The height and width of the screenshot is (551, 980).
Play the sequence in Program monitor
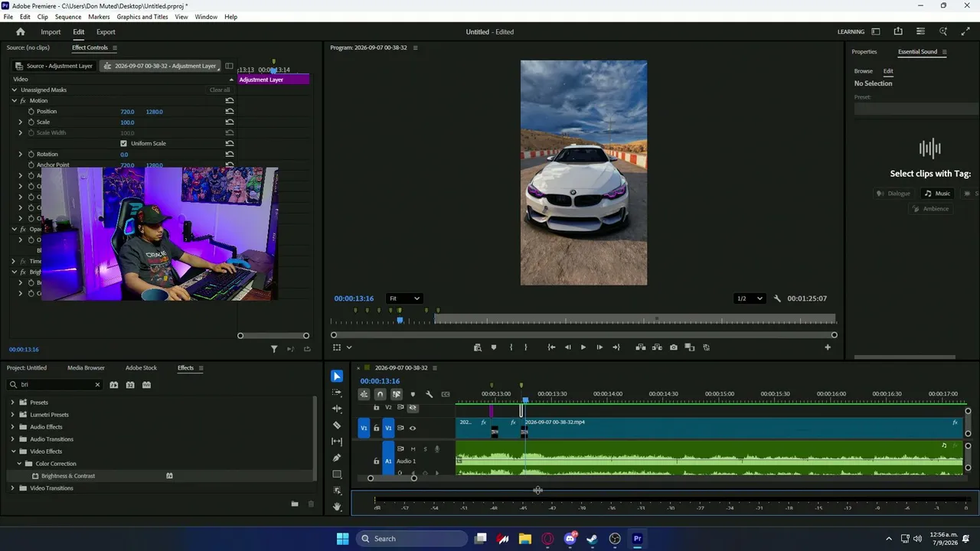[x=583, y=347]
